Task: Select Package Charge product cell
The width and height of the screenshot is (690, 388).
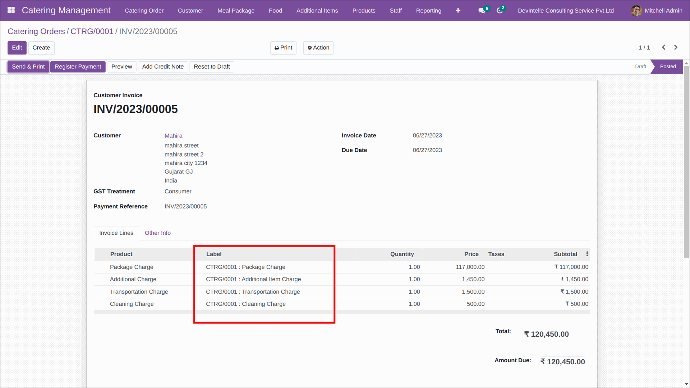Action: [x=131, y=267]
